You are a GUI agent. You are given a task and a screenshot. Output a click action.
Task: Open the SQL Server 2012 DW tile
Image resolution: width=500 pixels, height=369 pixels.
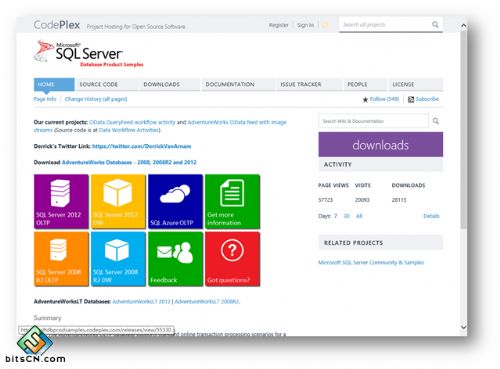click(118, 201)
